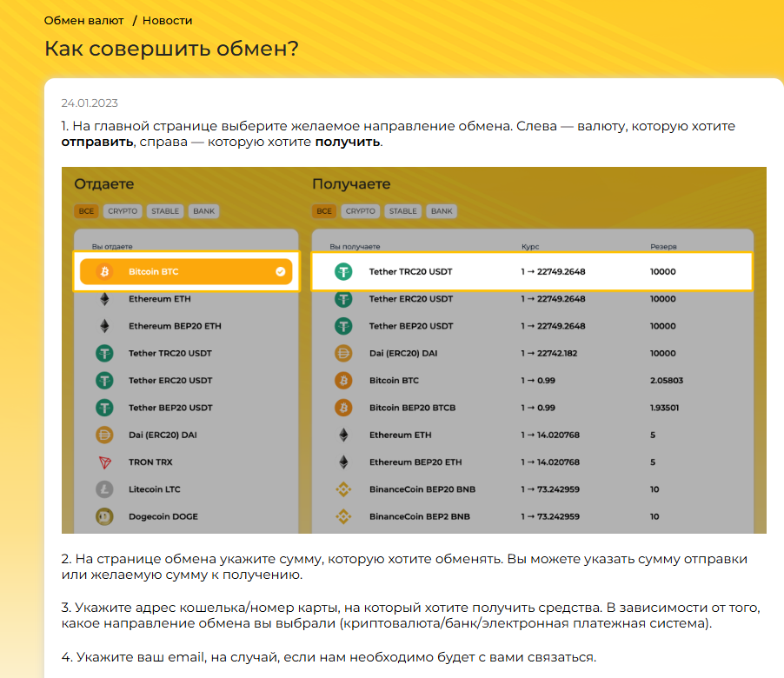Click the Litecoin LTC gray icon
Viewport: 784px width, 678px height.
click(104, 489)
